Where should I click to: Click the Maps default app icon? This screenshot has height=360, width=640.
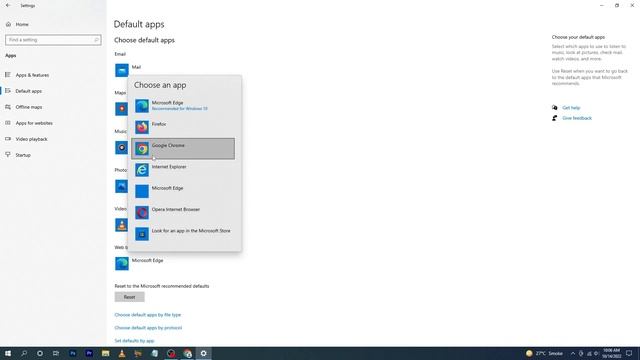[121, 109]
